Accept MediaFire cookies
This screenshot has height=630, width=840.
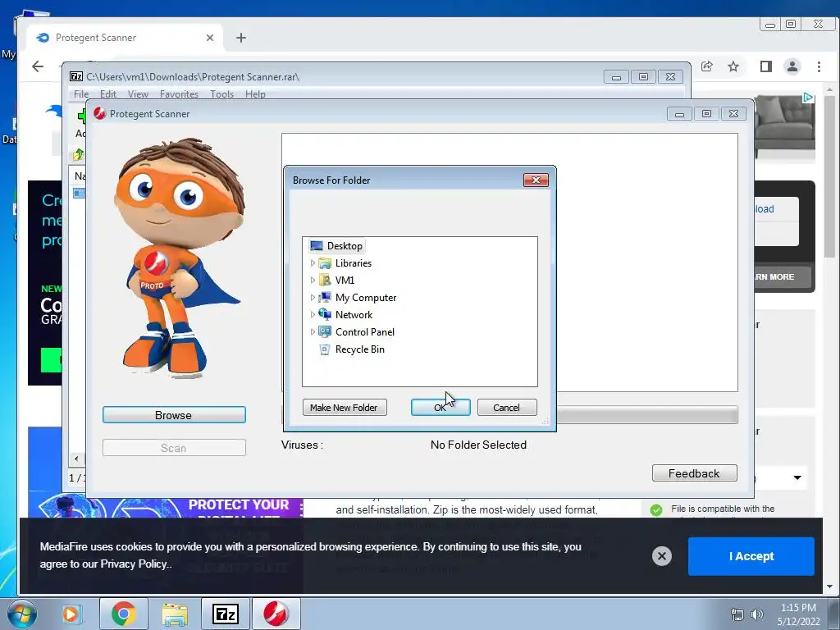pos(751,557)
